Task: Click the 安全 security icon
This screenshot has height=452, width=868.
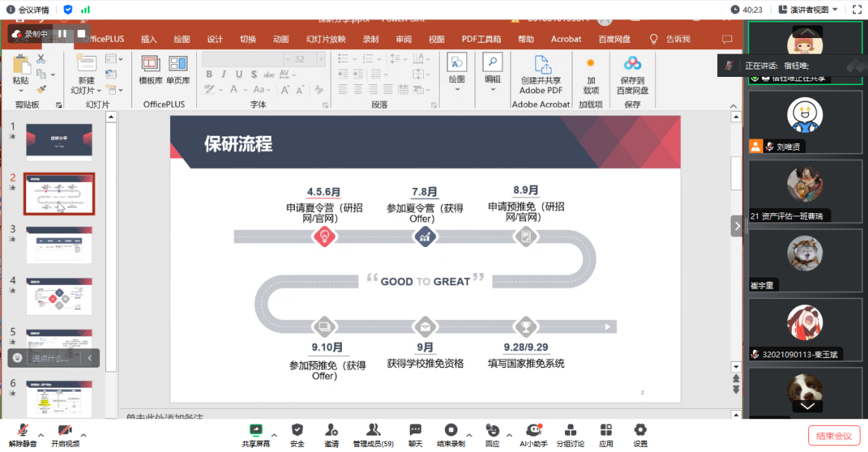Action: tap(297, 431)
